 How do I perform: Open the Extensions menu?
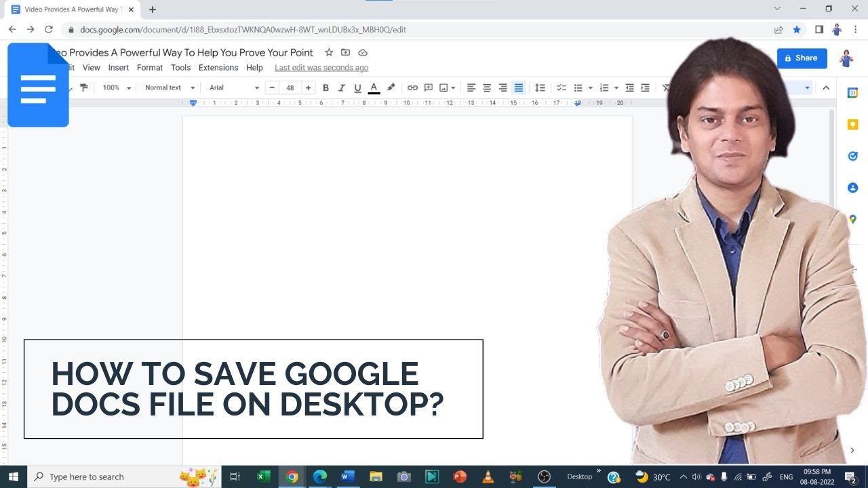click(x=218, y=68)
